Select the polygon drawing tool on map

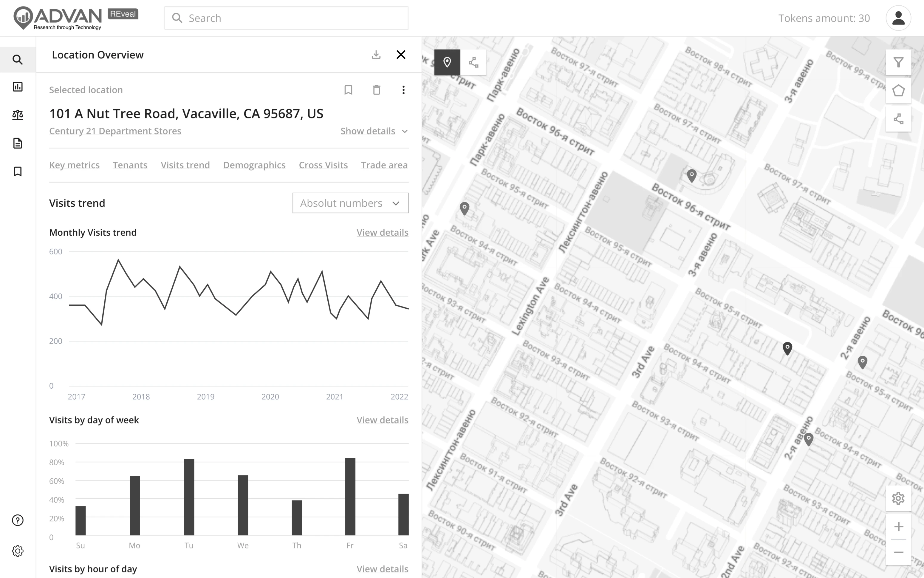point(898,90)
